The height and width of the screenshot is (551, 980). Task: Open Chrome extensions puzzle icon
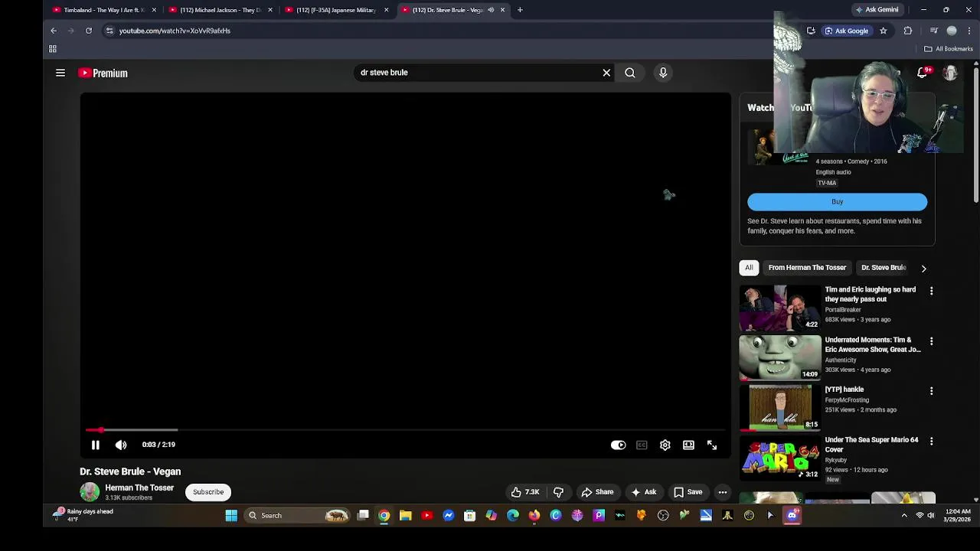(x=908, y=31)
